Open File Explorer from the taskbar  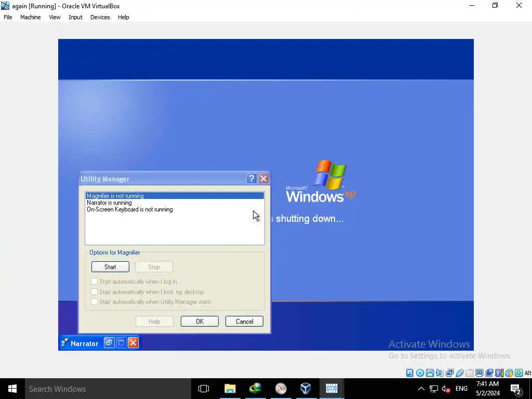coord(230,389)
